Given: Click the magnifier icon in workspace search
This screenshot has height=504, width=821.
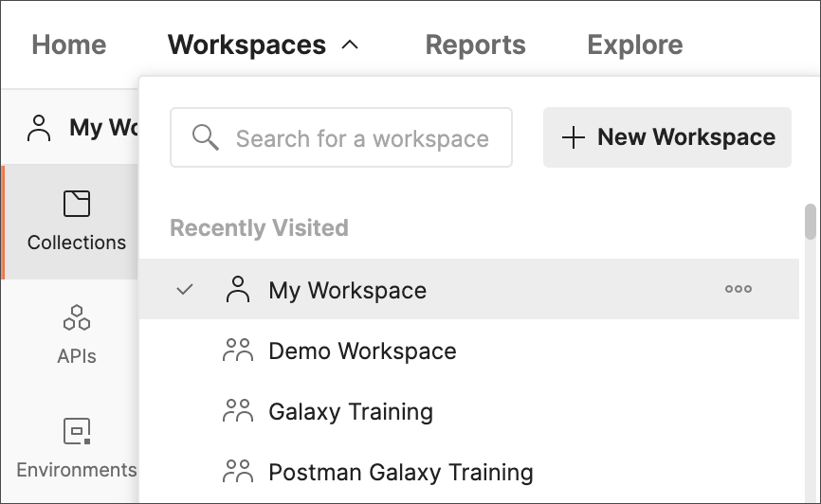Looking at the screenshot, I should click(205, 137).
